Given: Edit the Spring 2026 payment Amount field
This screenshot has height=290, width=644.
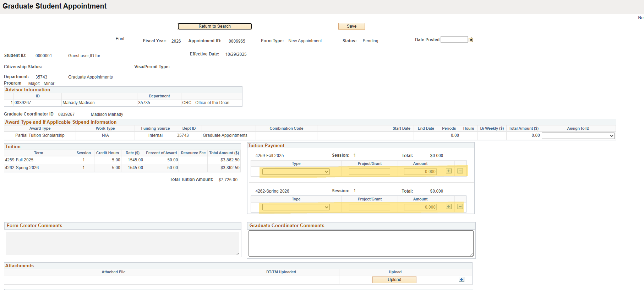Looking at the screenshot, I should click(x=420, y=207).
